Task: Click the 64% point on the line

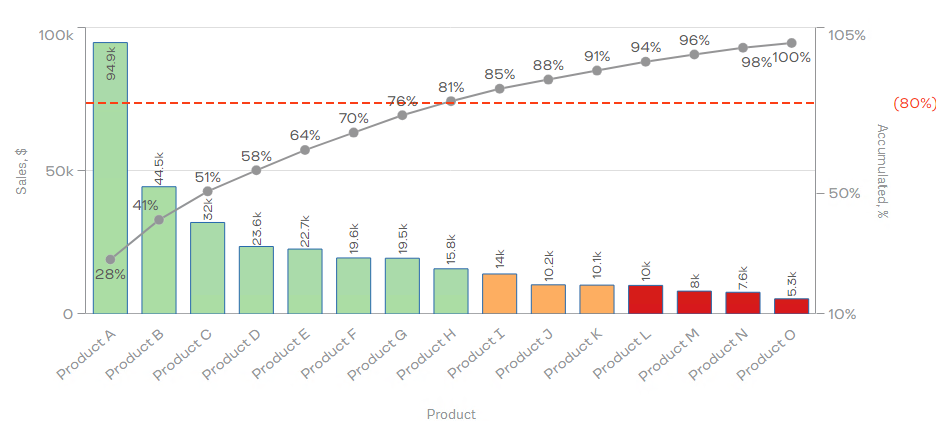Action: coord(304,150)
